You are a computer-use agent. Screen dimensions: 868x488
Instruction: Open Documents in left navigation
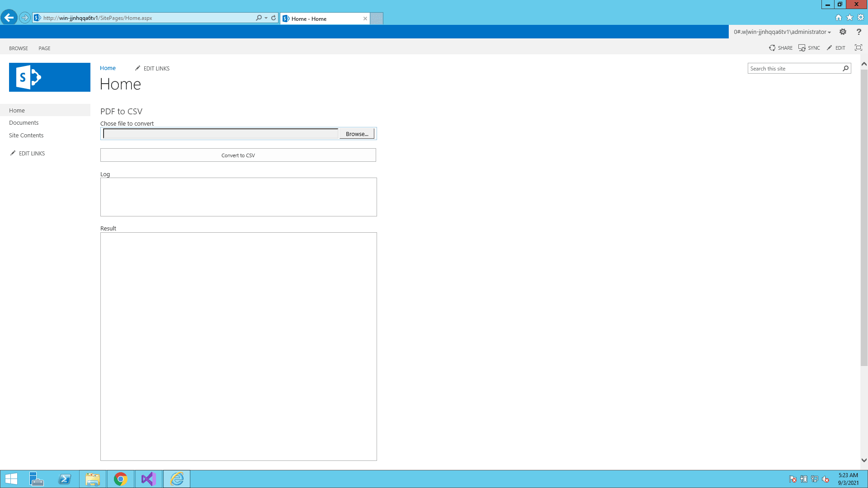[24, 123]
